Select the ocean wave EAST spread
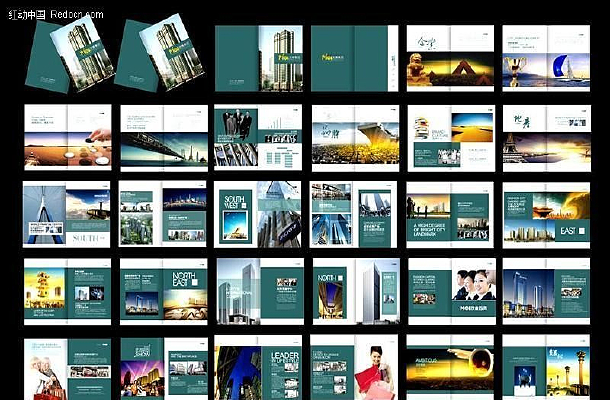Image resolution: width=610 pixels, height=400 pixels. [546, 214]
